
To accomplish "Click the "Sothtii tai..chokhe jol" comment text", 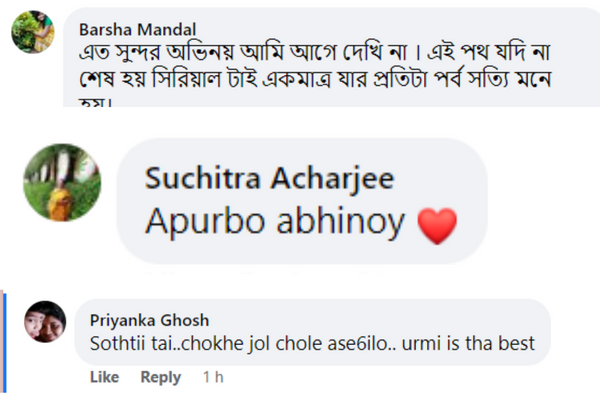I will (200, 344).
